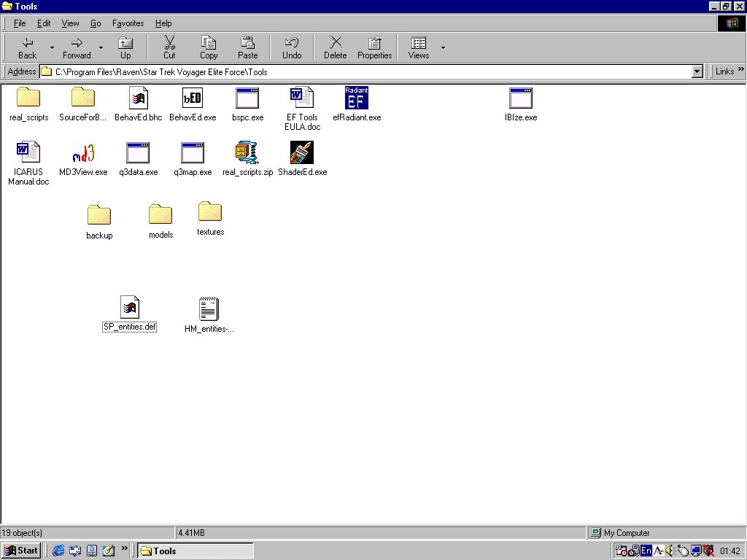Open the Help menu
Viewport: 747px width, 560px height.
pos(163,23)
